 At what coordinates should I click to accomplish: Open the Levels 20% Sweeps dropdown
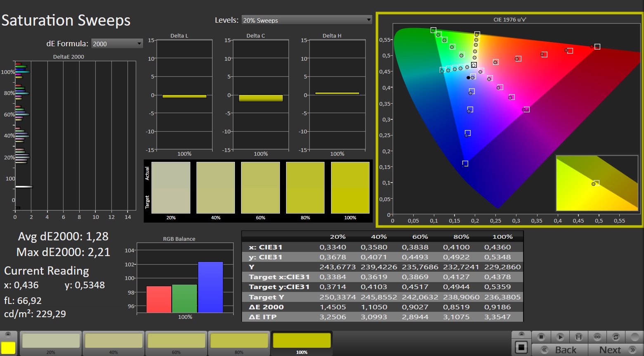[306, 20]
